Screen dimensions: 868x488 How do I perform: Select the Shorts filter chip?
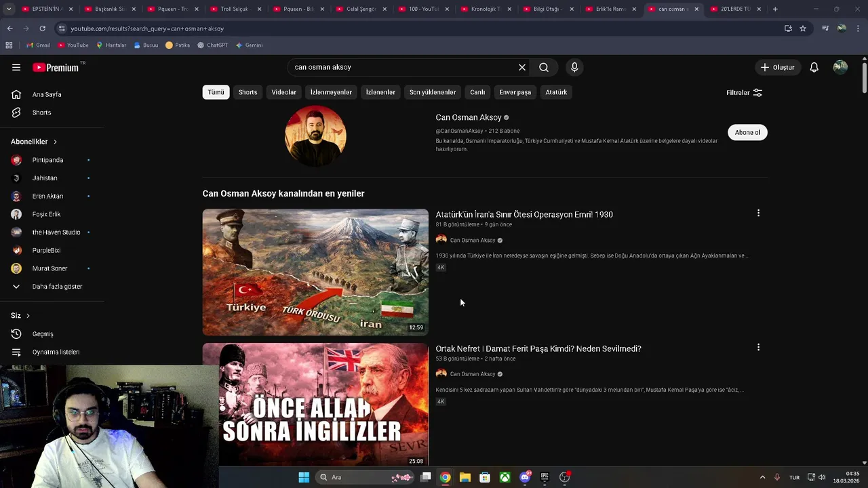(x=248, y=92)
